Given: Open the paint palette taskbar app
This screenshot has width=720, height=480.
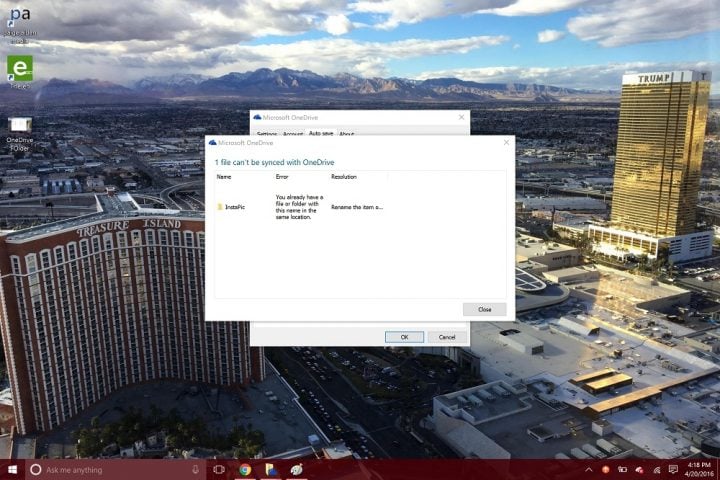Looking at the screenshot, I should point(297,469).
